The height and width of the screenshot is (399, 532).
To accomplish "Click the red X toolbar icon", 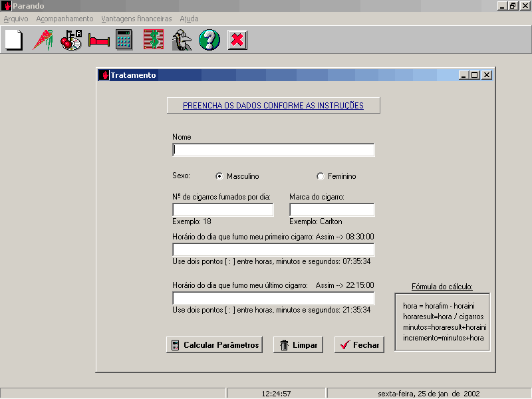I will pyautogui.click(x=237, y=40).
